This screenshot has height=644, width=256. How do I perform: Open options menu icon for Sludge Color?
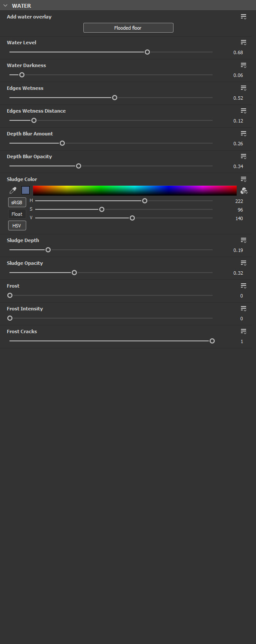point(244,179)
